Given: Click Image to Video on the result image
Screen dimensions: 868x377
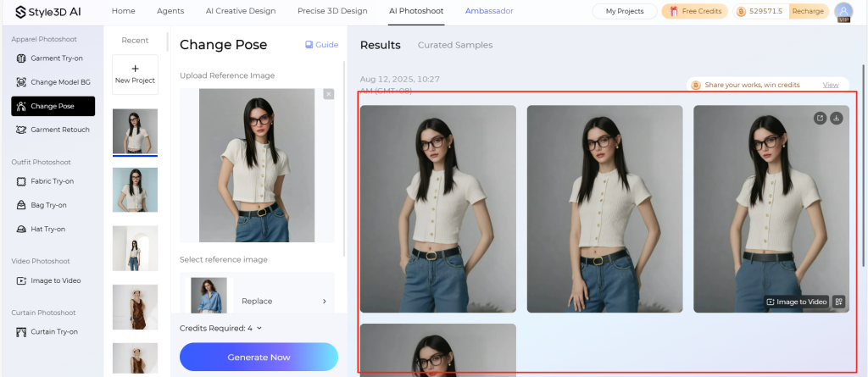Looking at the screenshot, I should click(x=797, y=302).
